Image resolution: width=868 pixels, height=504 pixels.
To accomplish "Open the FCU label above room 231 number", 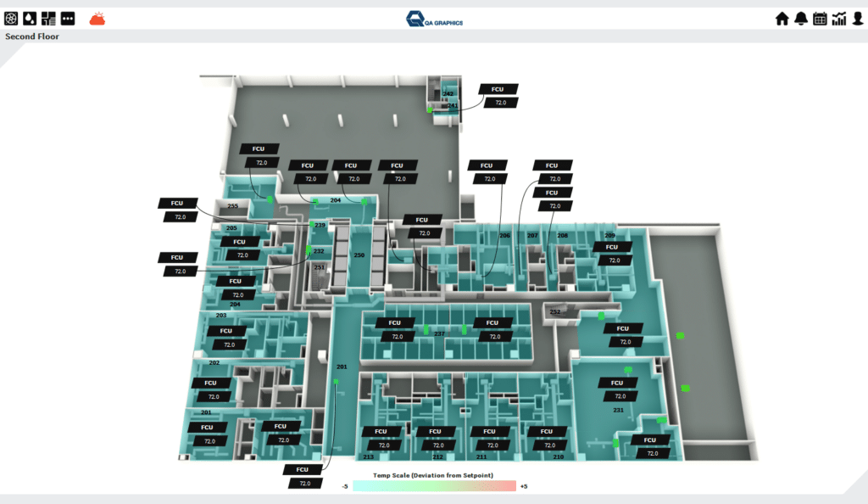I will 617,383.
